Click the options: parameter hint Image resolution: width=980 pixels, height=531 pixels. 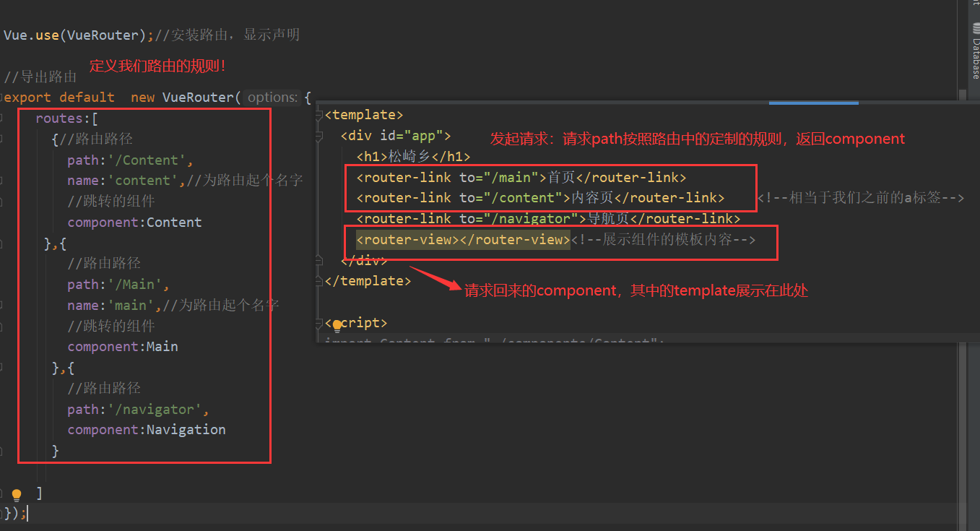[x=272, y=98]
